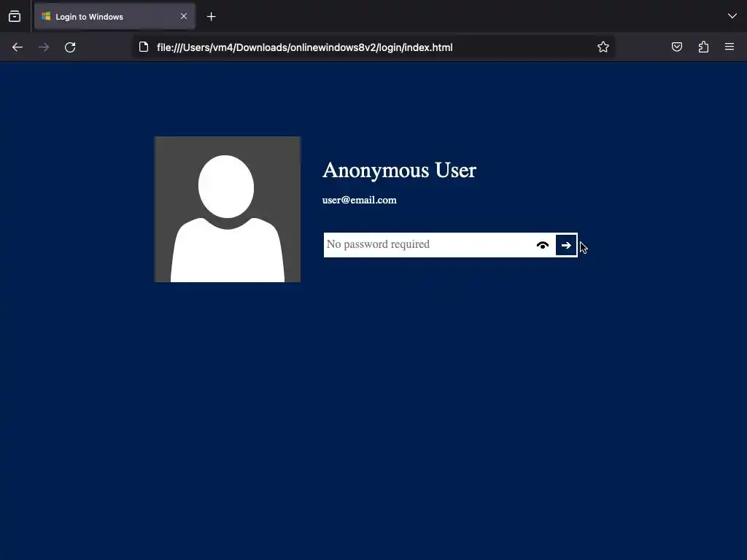Image resolution: width=747 pixels, height=560 pixels.
Task: Click the 'Anonymous User' name heading
Action: [x=399, y=170]
